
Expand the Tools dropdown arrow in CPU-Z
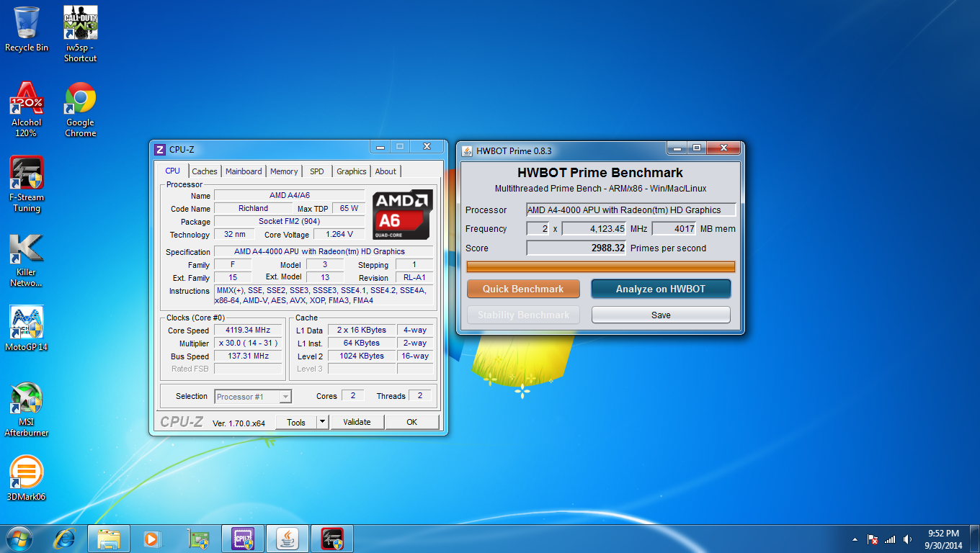click(x=322, y=422)
